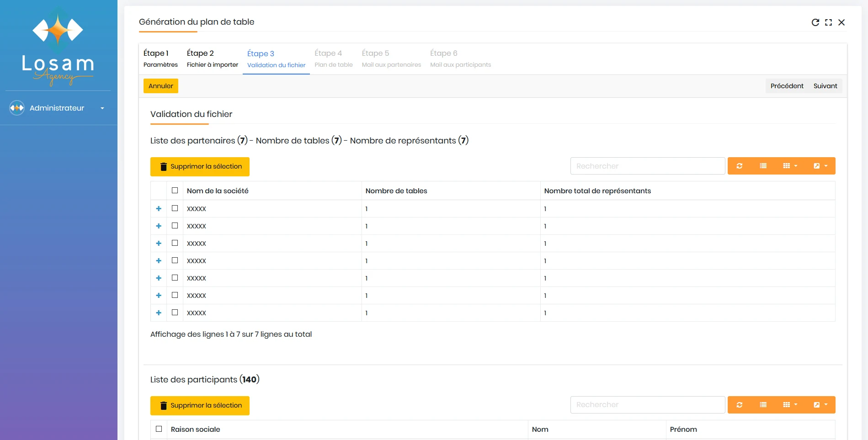Open columns dropdown for partners table

point(790,166)
